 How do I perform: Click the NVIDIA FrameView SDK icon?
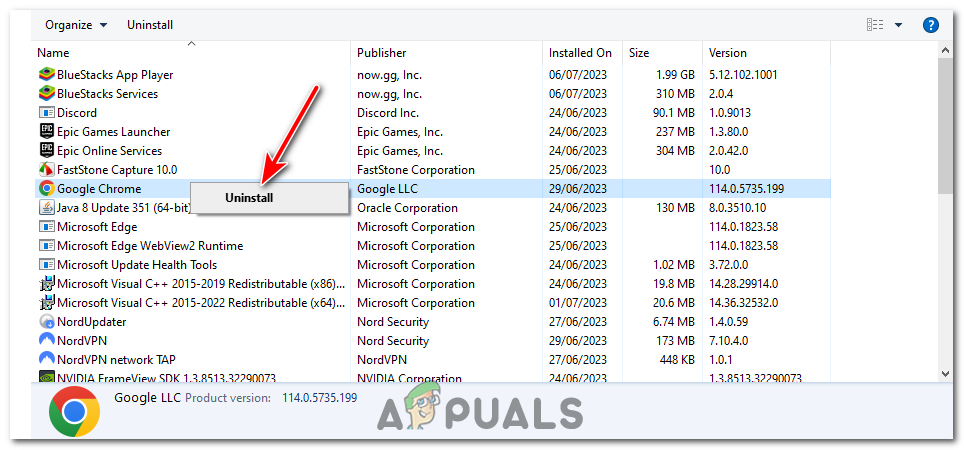coord(46,376)
